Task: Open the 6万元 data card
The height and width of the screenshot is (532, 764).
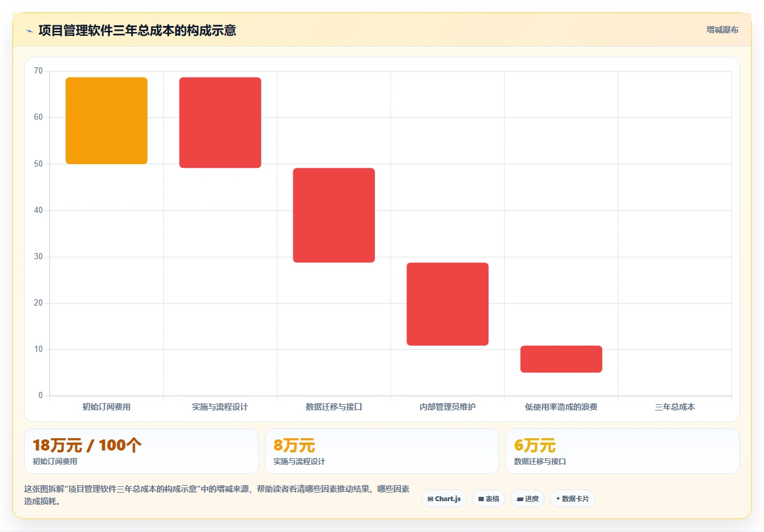Action: tap(622, 451)
